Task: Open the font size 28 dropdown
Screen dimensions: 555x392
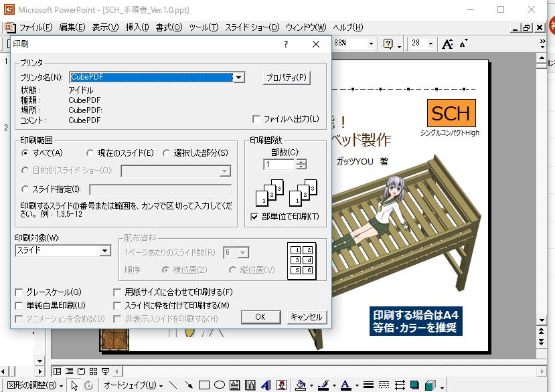Action: pos(430,44)
